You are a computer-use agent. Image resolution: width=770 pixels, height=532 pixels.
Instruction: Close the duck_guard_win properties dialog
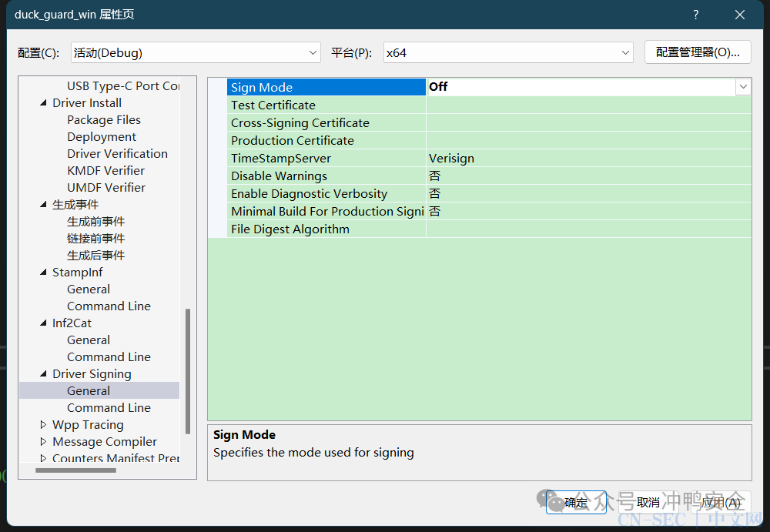[739, 15]
